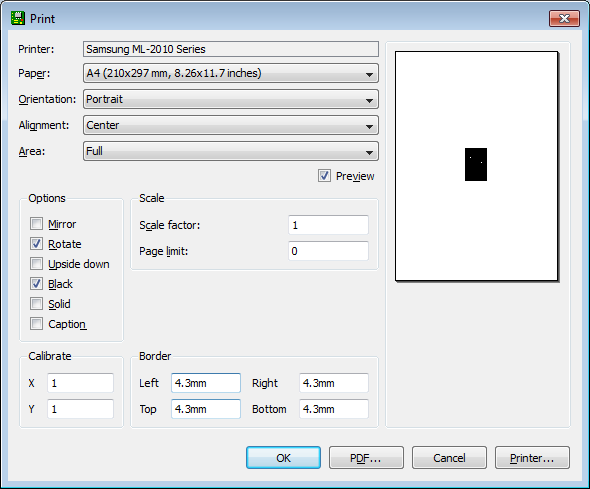
Task: Cancel the print dialog
Action: [449, 458]
